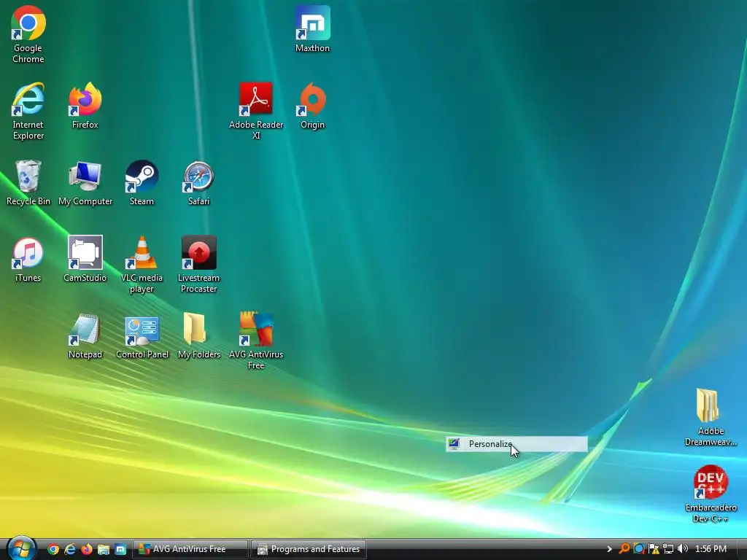Open the blue circle tray icon
This screenshot has width=747, height=560.
(x=639, y=549)
